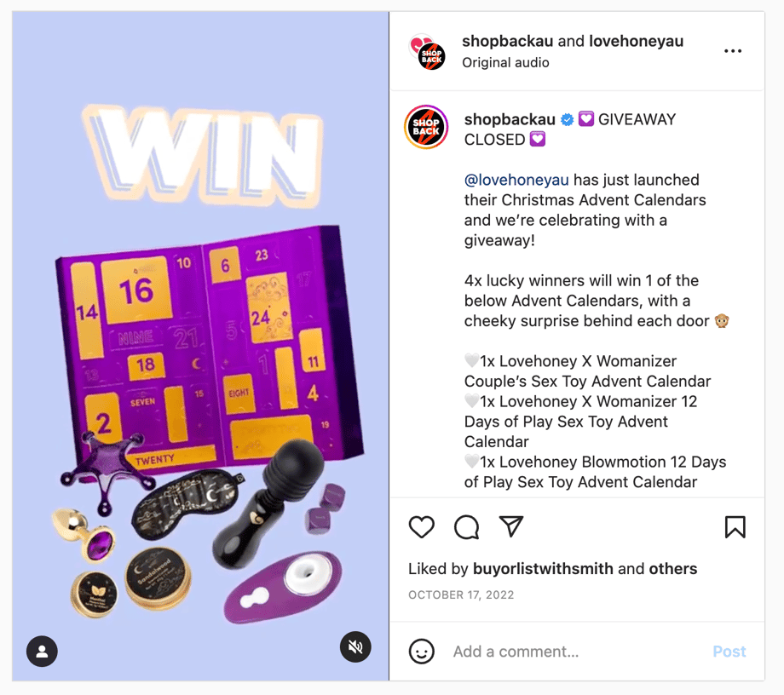This screenshot has height=695, width=784.
Task: Open shopbackau profile picture in caption
Action: (x=426, y=127)
